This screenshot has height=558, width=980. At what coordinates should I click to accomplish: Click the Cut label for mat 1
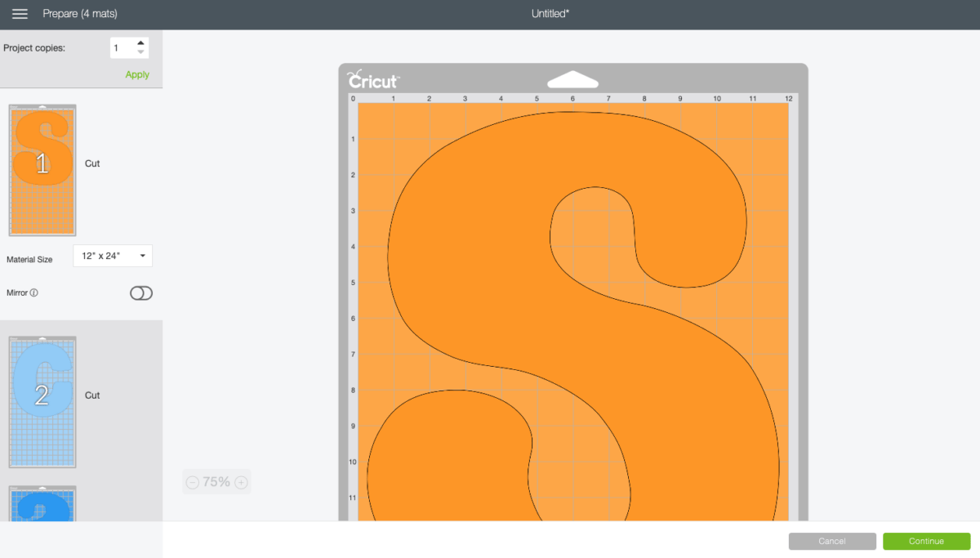pos(92,163)
